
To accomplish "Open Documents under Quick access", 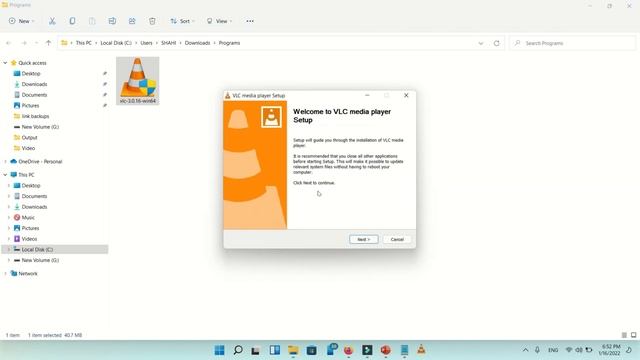I will tap(34, 95).
